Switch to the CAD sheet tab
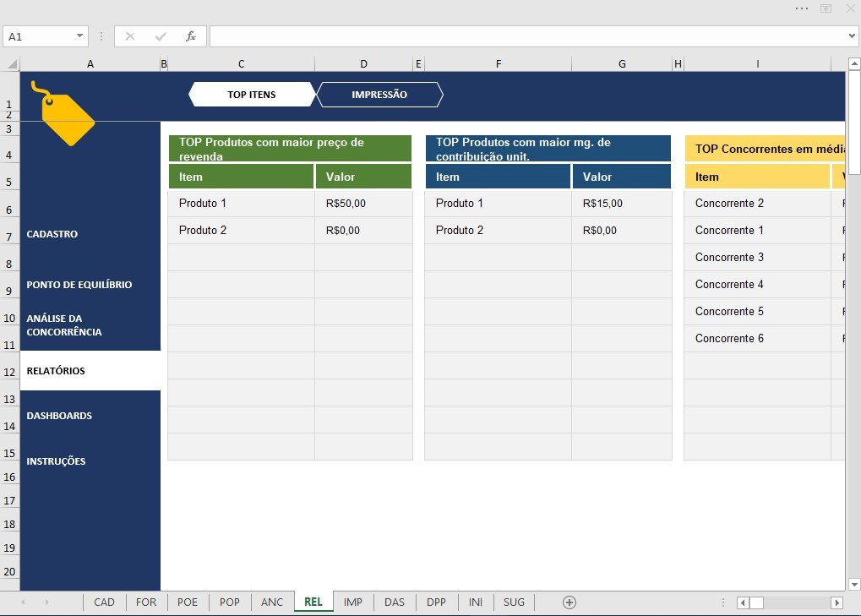Screen dimensions: 861x616 (104, 602)
